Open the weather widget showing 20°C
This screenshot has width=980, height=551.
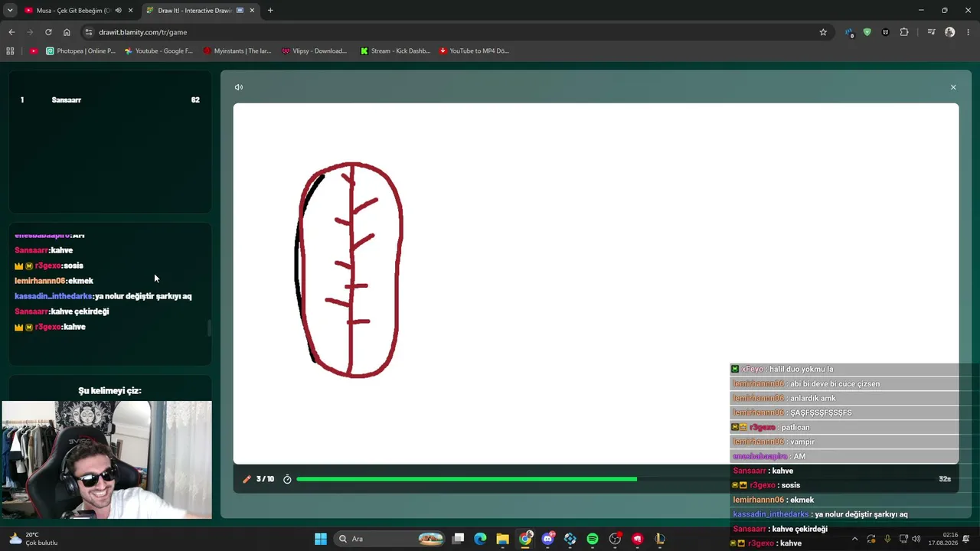coord(33,539)
